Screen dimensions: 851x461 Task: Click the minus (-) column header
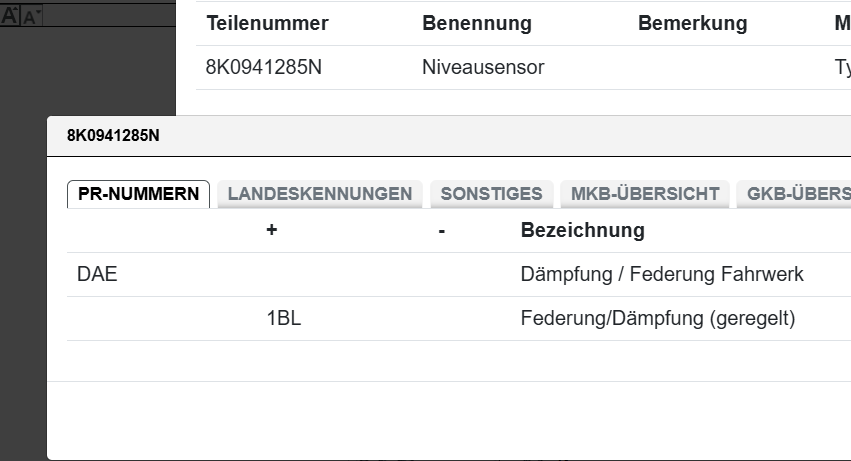[x=441, y=231]
